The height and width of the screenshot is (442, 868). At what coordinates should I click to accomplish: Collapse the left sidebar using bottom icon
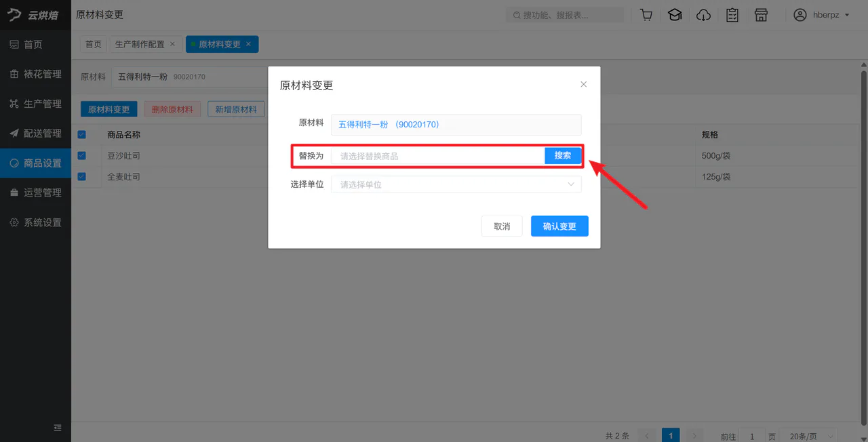tap(58, 428)
